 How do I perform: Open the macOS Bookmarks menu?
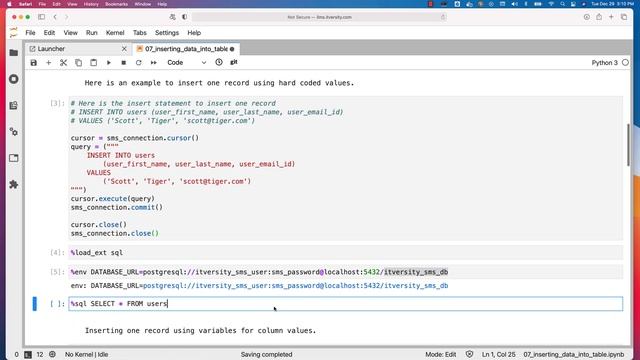click(x=116, y=4)
